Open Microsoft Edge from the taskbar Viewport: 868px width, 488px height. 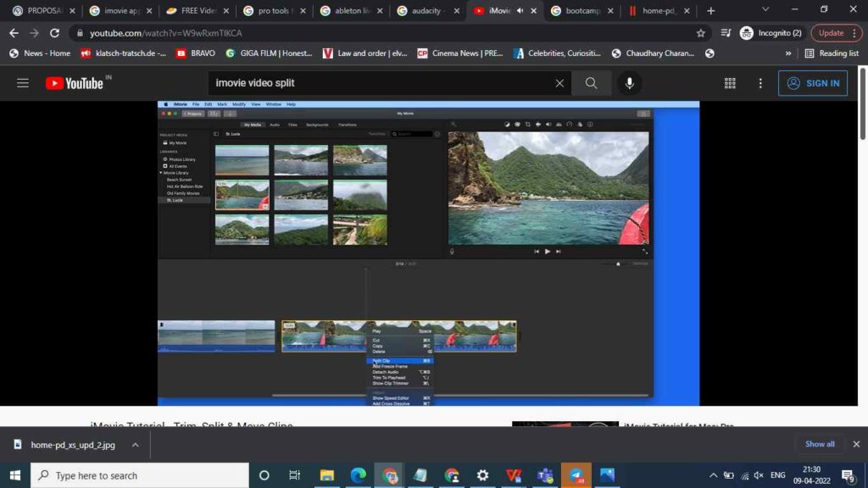[x=359, y=475]
